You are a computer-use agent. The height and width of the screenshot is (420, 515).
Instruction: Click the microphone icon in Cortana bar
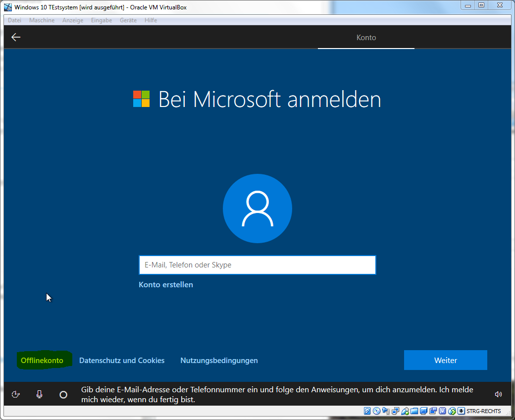pos(40,394)
